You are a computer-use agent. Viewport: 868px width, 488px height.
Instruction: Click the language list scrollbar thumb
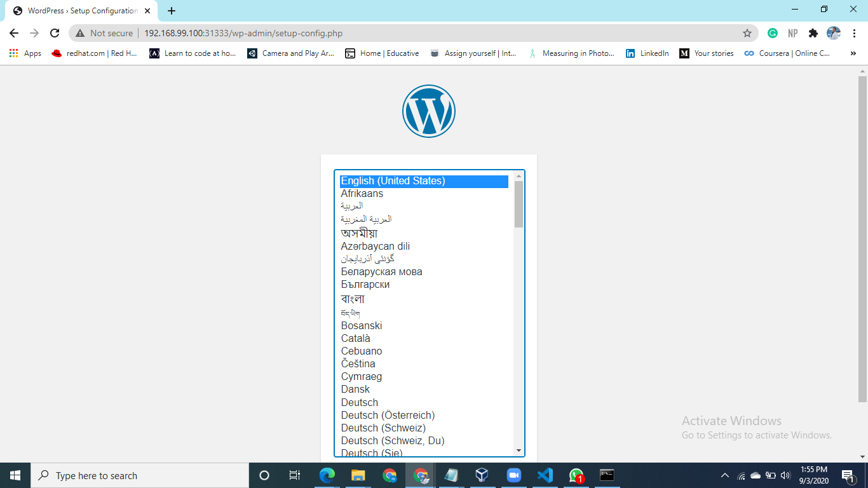[x=519, y=204]
